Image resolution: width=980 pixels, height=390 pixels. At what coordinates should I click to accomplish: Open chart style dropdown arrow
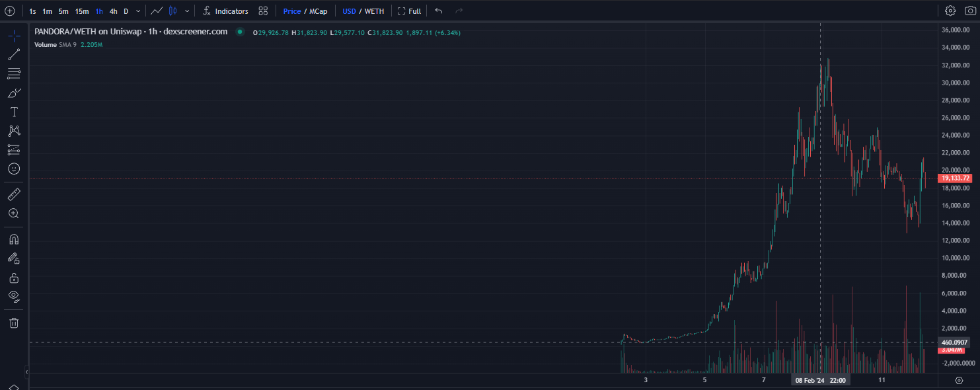187,11
